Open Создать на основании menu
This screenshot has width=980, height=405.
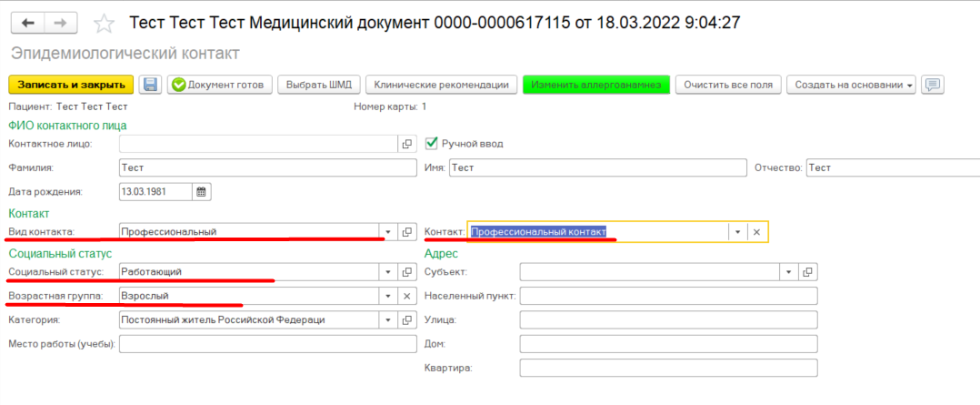coord(851,85)
